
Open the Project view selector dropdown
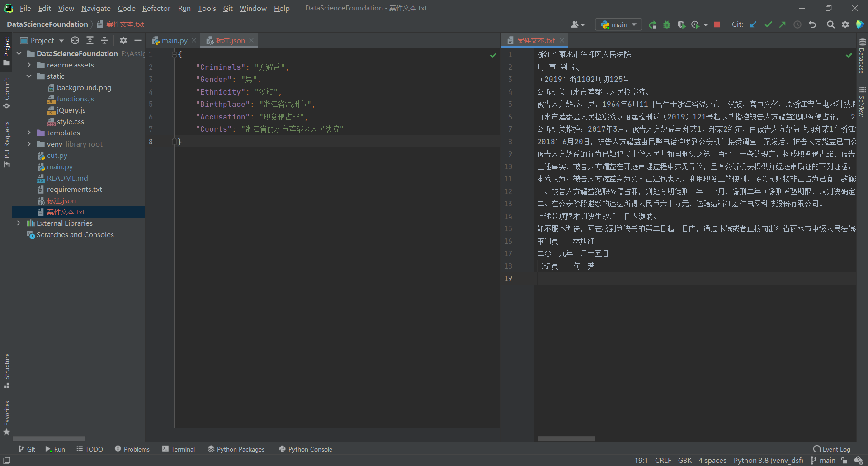click(42, 40)
